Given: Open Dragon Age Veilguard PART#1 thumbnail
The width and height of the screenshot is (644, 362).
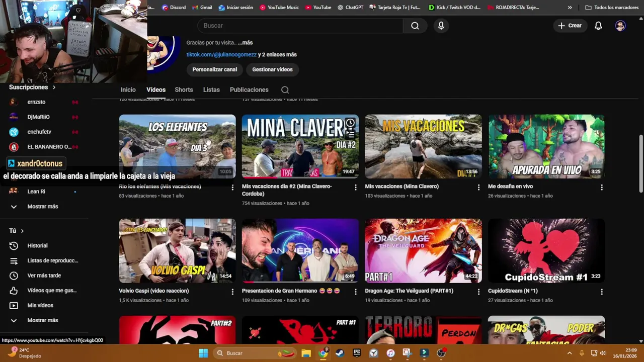Looking at the screenshot, I should coord(423,250).
